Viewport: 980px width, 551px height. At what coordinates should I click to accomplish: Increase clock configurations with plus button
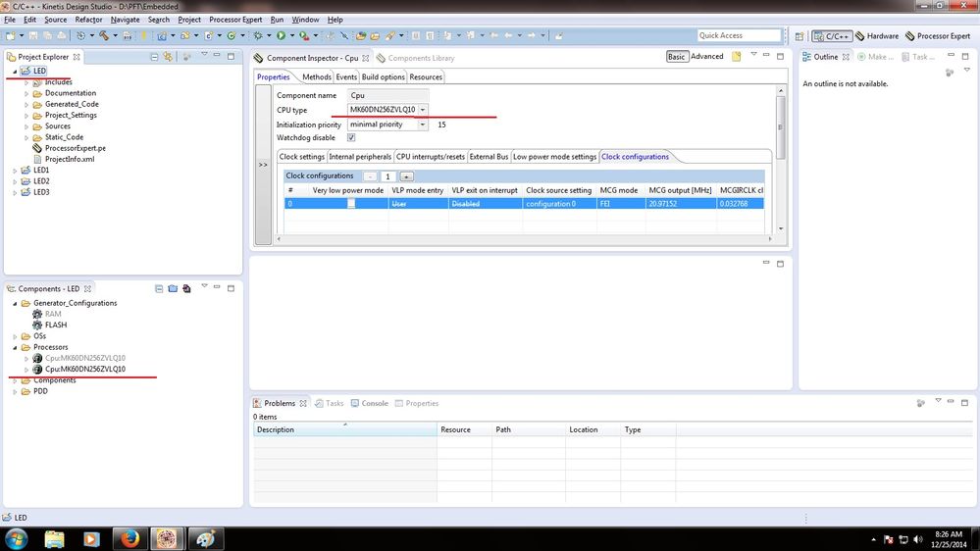(x=406, y=176)
